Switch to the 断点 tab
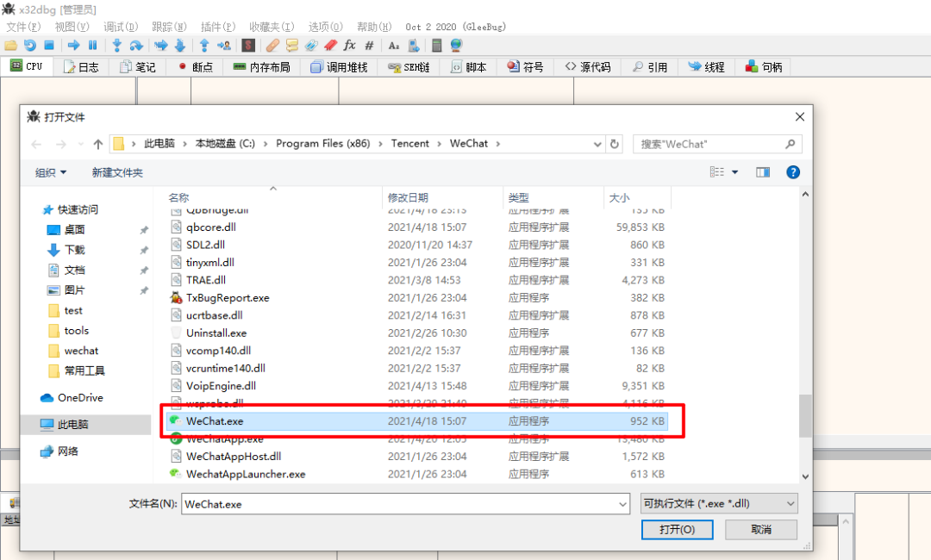Screen dimensions: 931x560 tap(196, 67)
